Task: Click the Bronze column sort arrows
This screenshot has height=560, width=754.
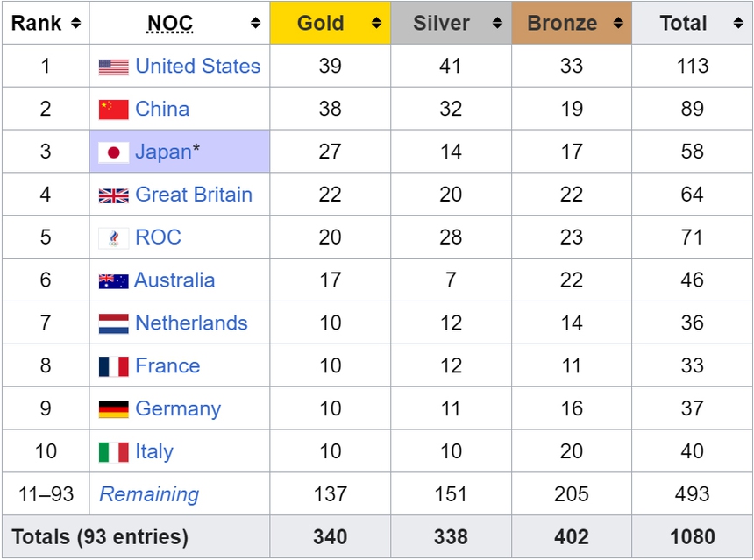Action: coord(616,24)
